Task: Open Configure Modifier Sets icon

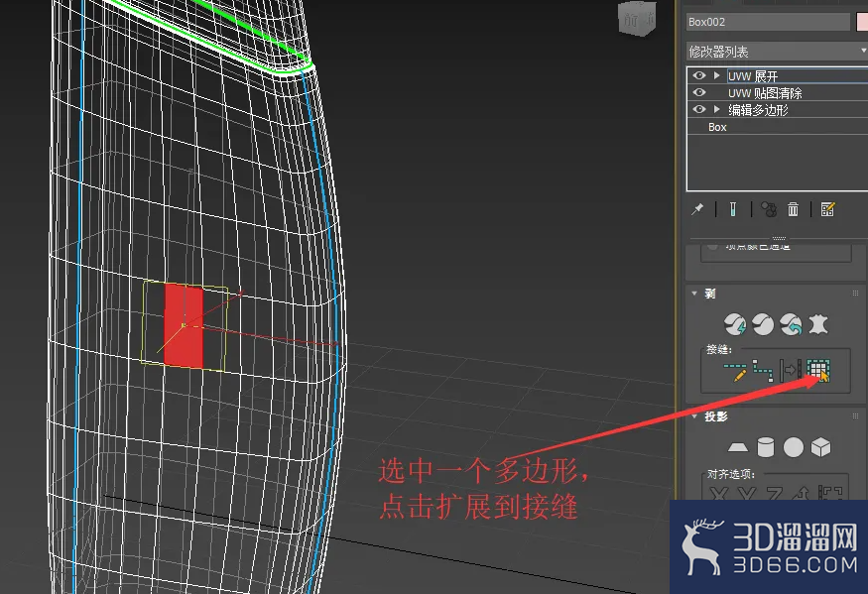Action: coord(827,209)
